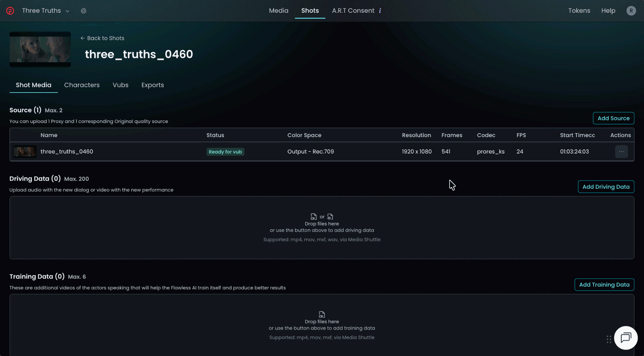Viewport: 644px width, 356px height.
Task: Click the Add Driving Data button
Action: coord(606,187)
